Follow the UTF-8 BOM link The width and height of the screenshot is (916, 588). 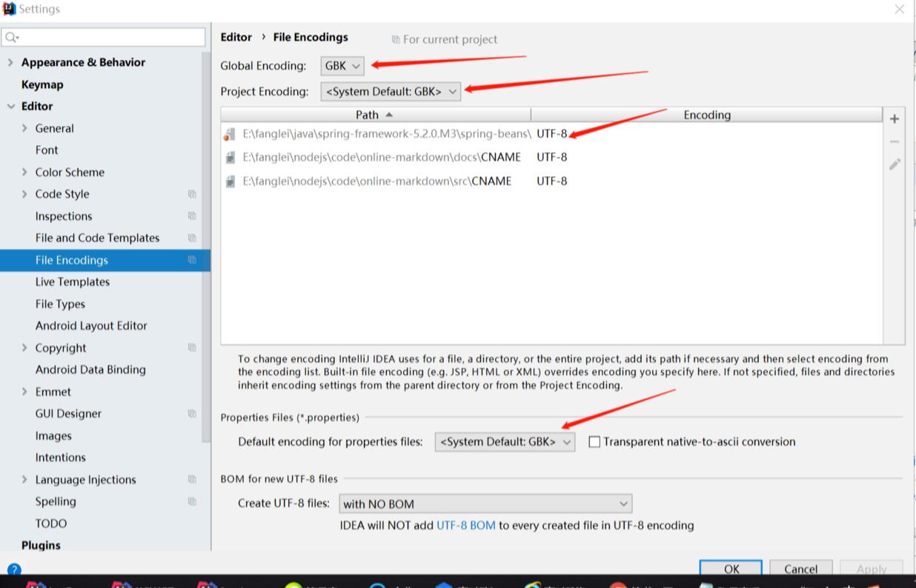465,526
